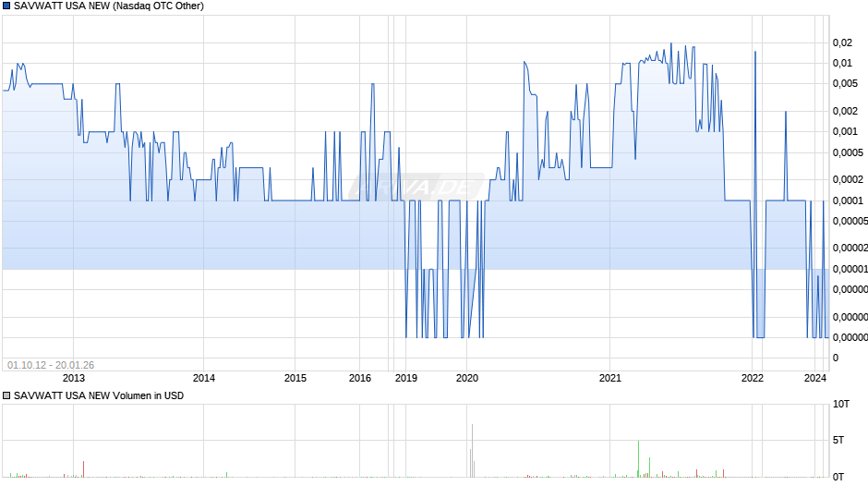868x486 pixels.
Task: Click the 0,002 price axis label
Action: 845,112
